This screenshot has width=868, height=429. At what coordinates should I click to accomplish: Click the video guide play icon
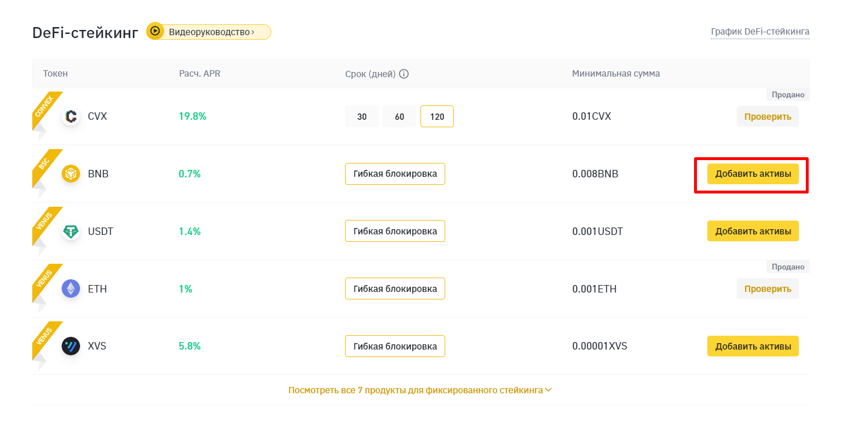[x=155, y=32]
